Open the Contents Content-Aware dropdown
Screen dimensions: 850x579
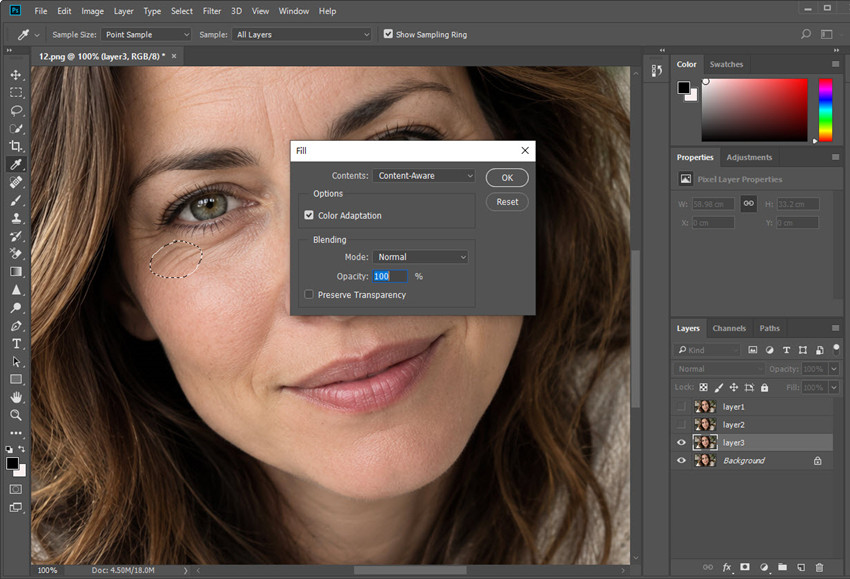click(x=424, y=176)
